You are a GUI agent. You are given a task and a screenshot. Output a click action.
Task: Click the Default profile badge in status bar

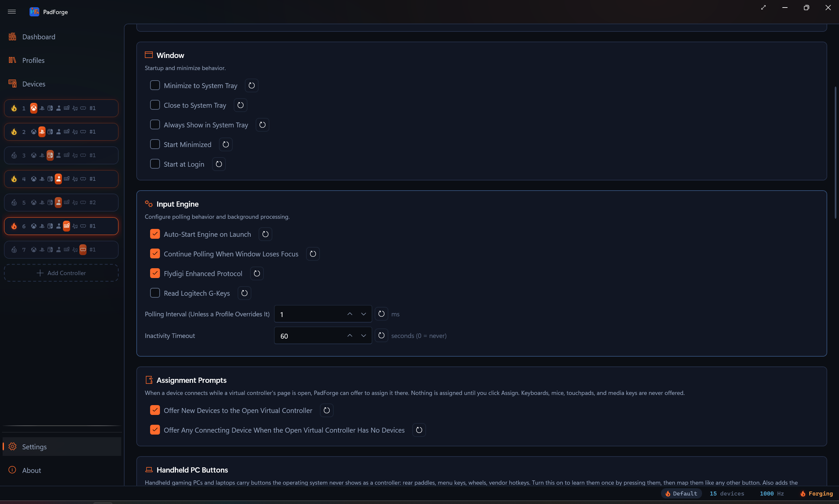coord(681,494)
